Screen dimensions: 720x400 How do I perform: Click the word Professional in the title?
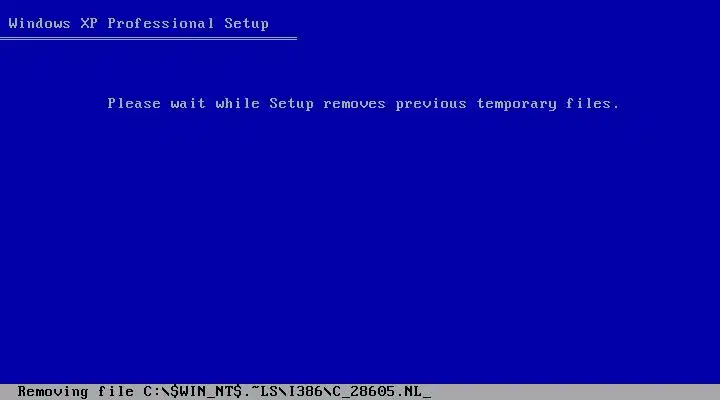(161, 23)
